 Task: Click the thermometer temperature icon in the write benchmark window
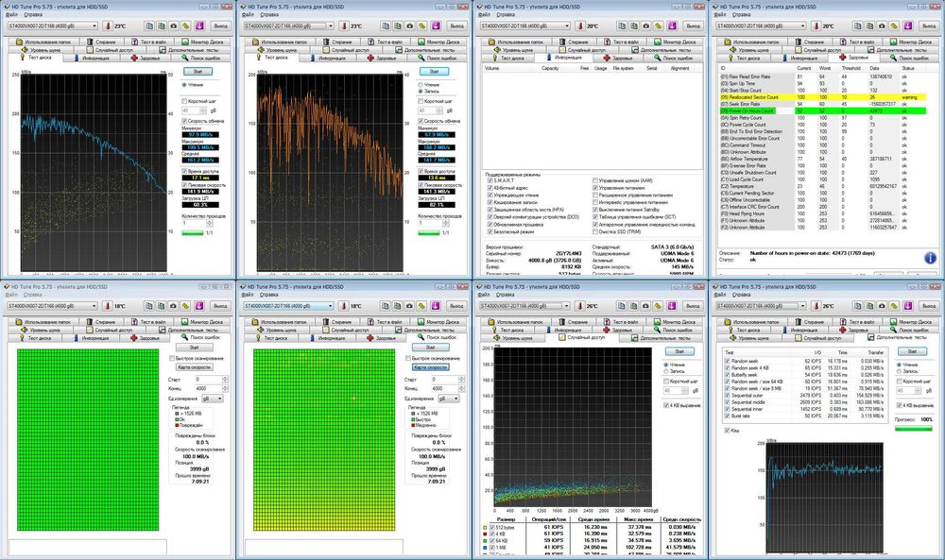342,26
